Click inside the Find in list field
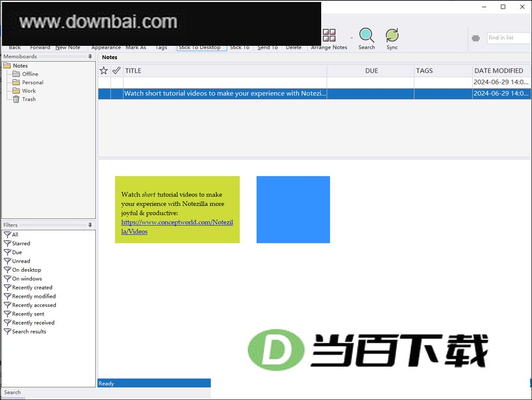 pyautogui.click(x=509, y=38)
